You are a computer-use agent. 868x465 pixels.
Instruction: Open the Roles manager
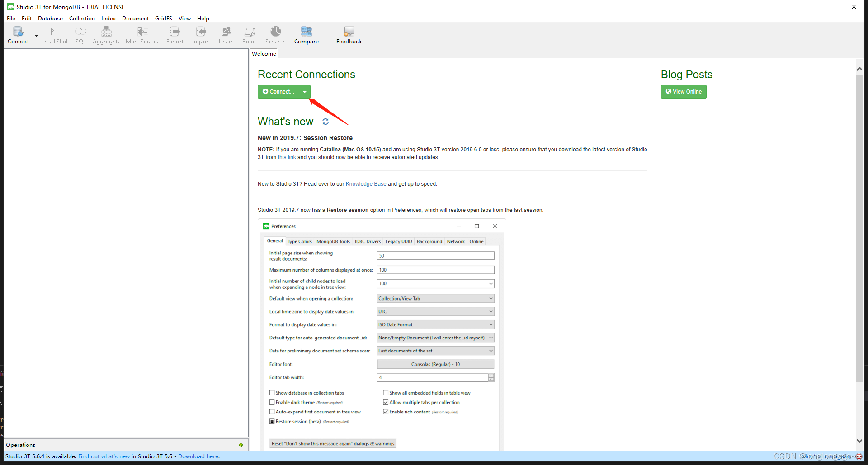[250, 35]
